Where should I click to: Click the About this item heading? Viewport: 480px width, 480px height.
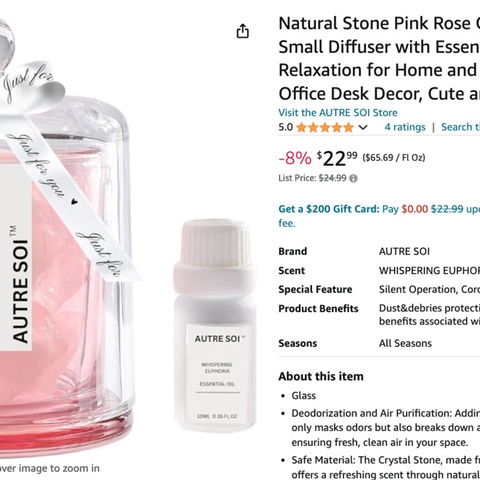(321, 376)
